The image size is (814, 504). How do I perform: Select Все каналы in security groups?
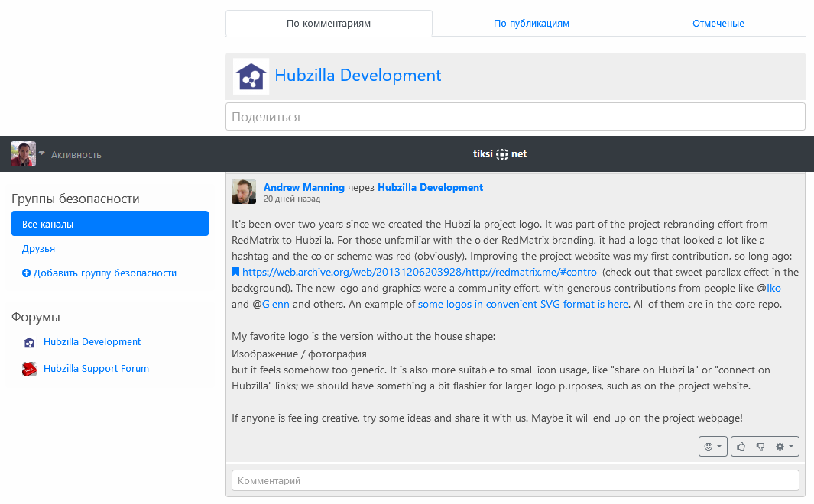109,224
